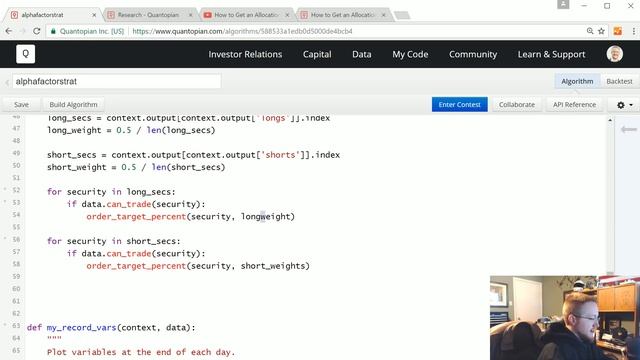This screenshot has width=640, height=360.
Task: Click the orange browser extension icon
Action: 618,31
